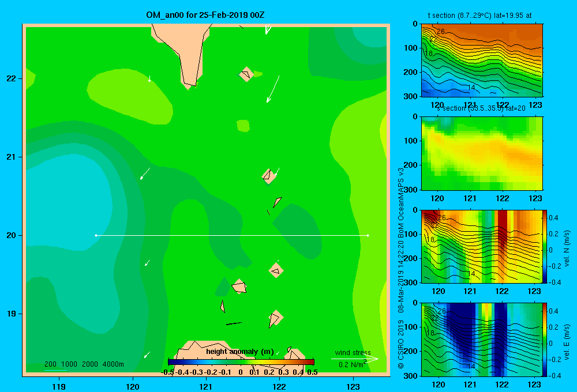Click the "14" contour label in t section

pos(471,88)
